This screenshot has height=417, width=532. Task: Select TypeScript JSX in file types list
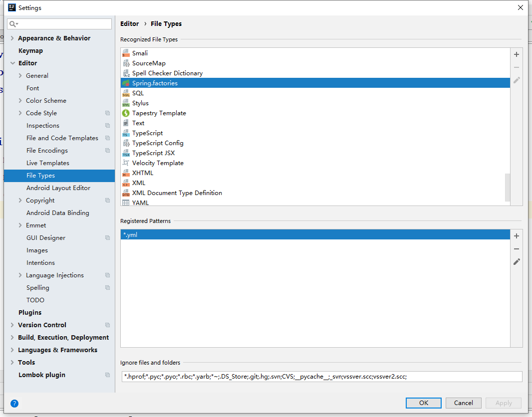[315, 153]
